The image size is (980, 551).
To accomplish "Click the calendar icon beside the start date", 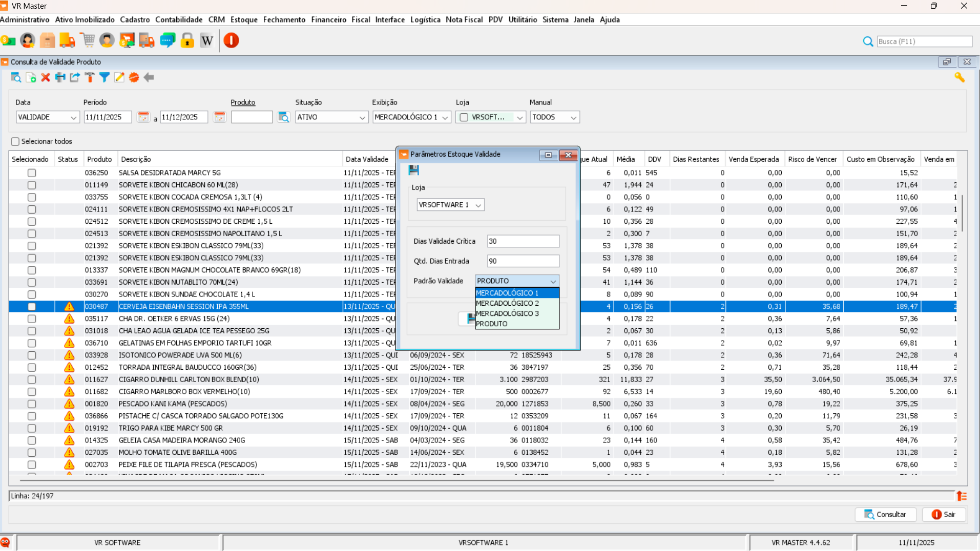I will pos(143,117).
